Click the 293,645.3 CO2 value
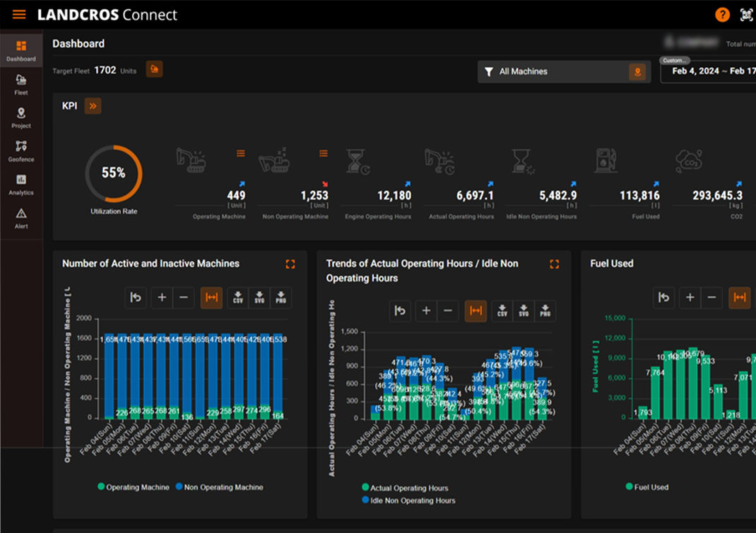Viewport: 756px width, 533px height. pos(717,195)
